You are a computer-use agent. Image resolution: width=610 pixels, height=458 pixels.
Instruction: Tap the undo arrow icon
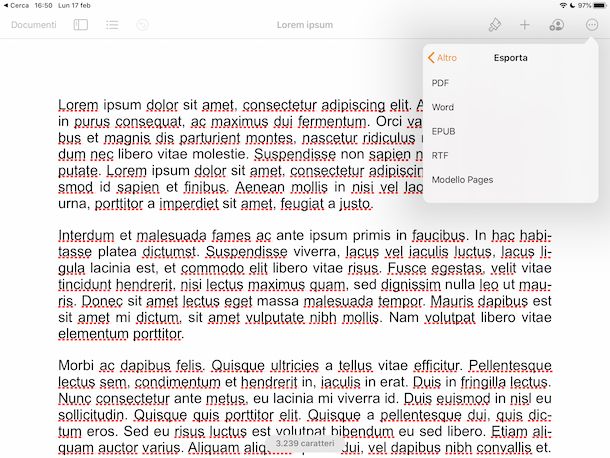(x=142, y=25)
